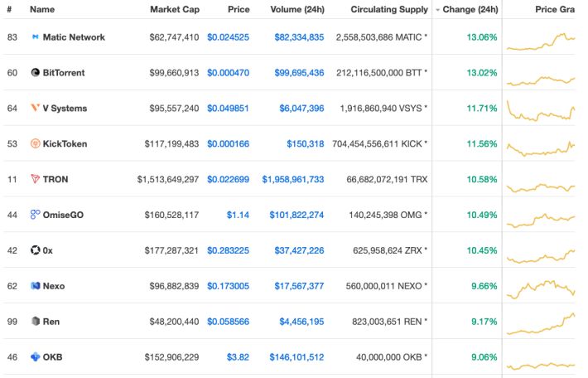Click the OKB blue logo icon
Image resolution: width=588 pixels, height=378 pixels.
(x=36, y=357)
